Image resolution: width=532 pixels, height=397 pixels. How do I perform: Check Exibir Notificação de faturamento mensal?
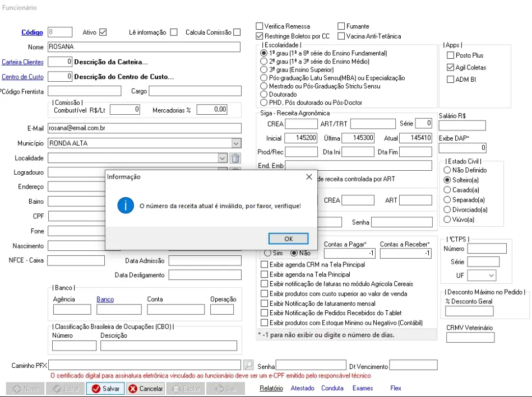(x=264, y=303)
